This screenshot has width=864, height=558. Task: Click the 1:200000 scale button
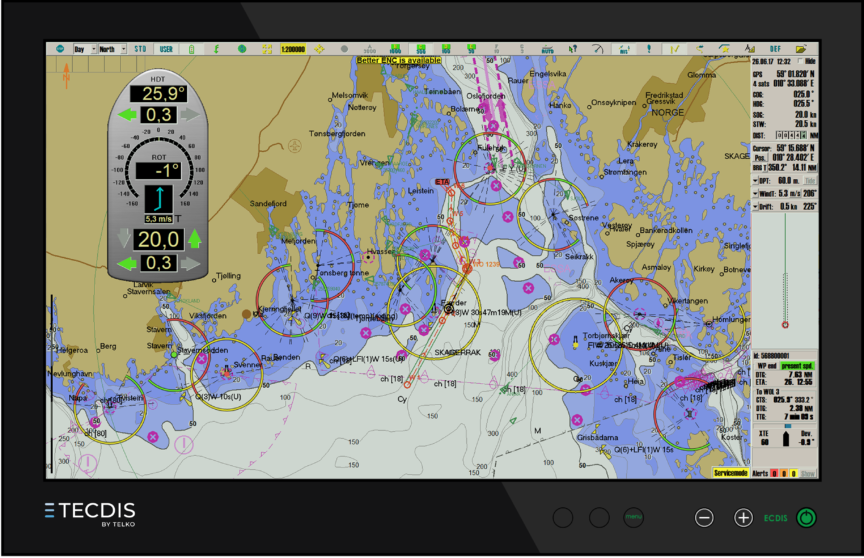[293, 49]
